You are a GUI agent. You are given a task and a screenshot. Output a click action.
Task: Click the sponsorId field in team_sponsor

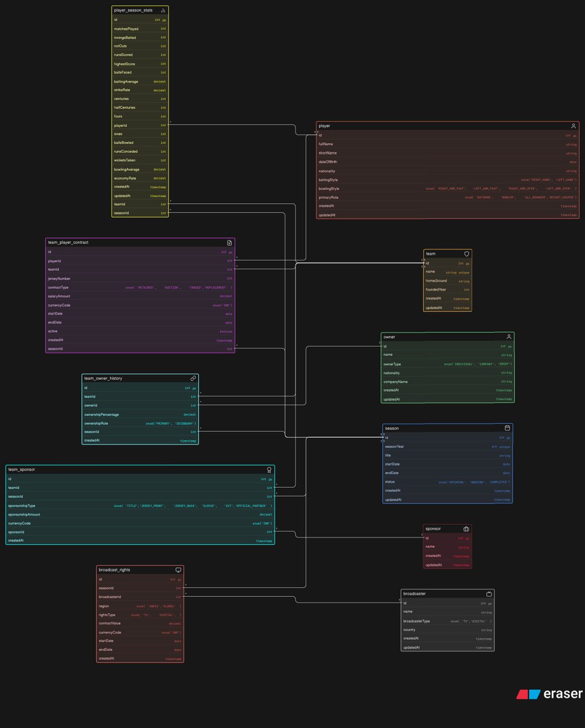[x=140, y=531]
